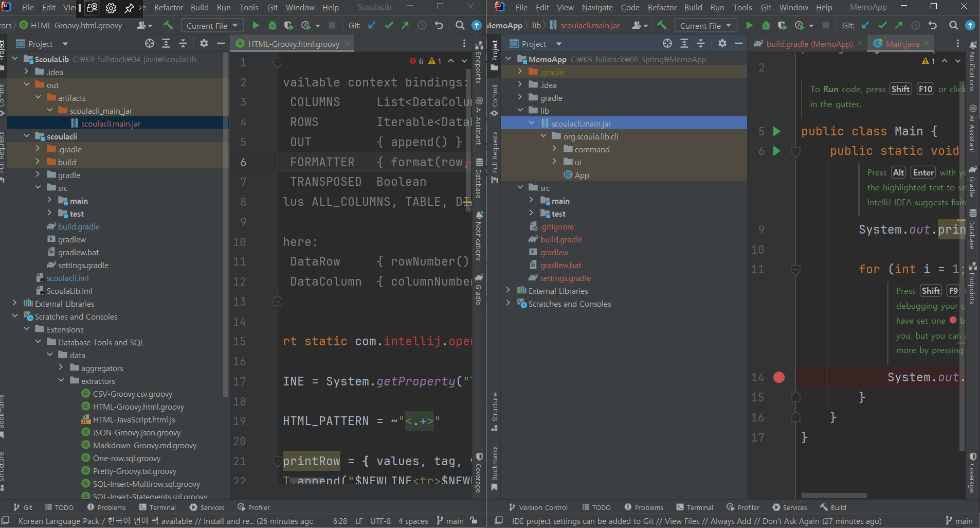
Task: Click the run gutter arrow beside public class Main
Action: point(777,131)
